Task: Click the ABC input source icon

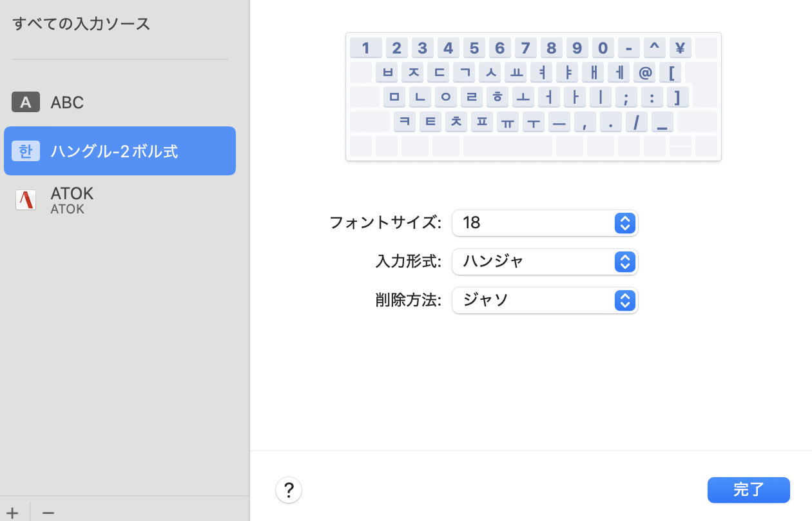Action: pyautogui.click(x=26, y=102)
